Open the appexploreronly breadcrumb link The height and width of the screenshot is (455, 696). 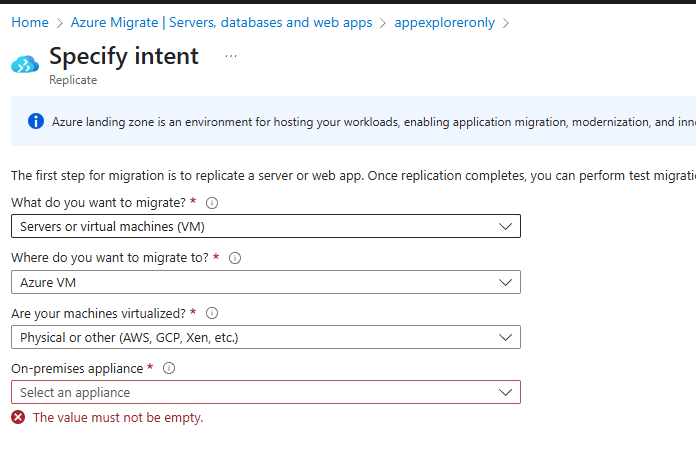(444, 23)
